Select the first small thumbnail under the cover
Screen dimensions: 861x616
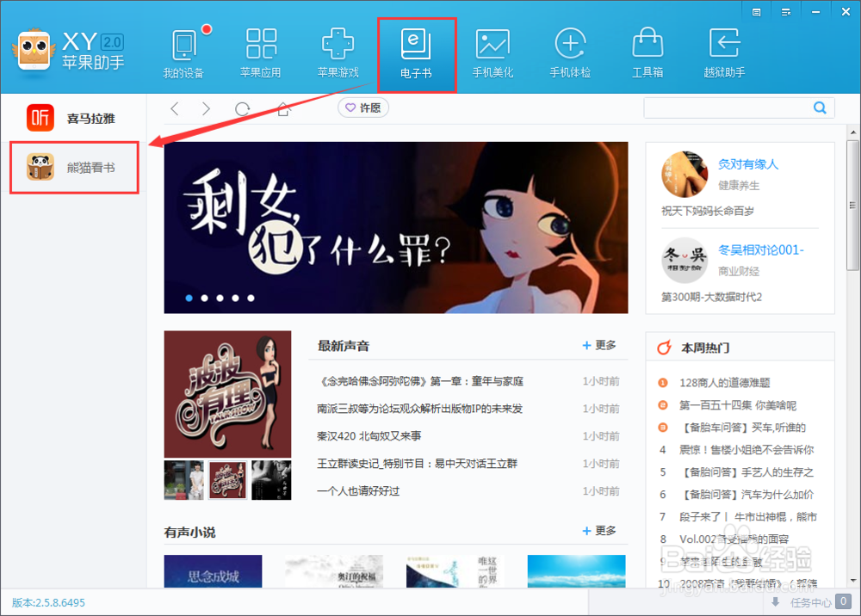point(184,480)
